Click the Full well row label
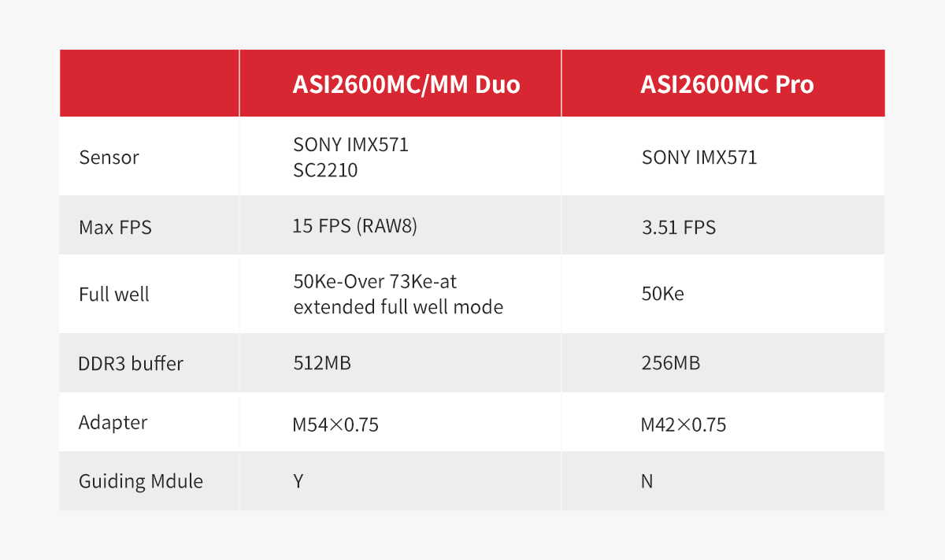Screen dimensions: 945x560 113,295
